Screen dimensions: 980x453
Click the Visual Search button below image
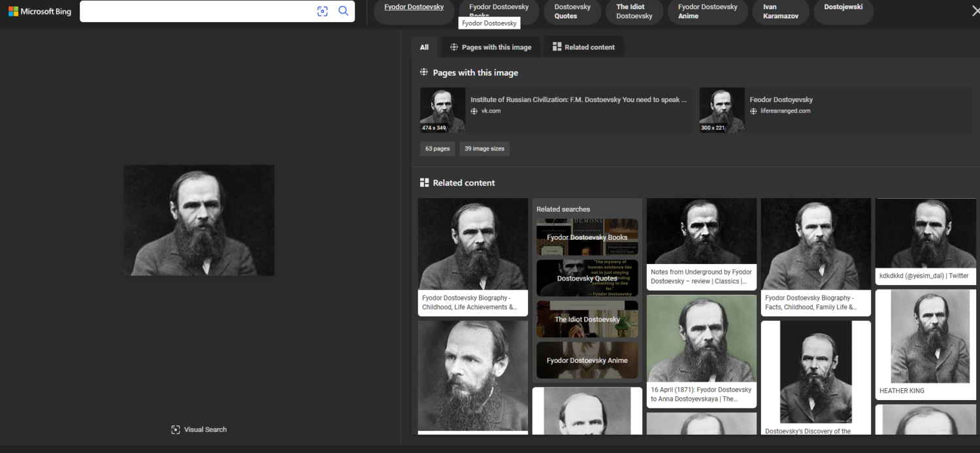pos(199,429)
